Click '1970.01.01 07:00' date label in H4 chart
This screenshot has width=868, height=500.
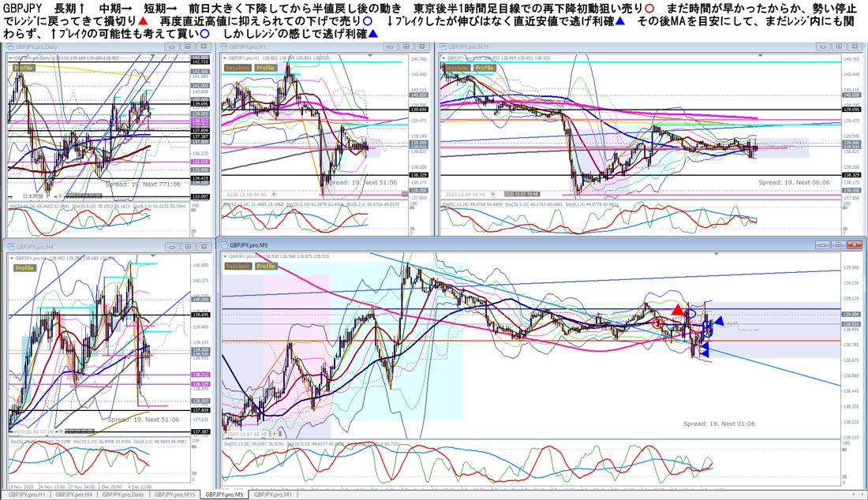(x=32, y=431)
